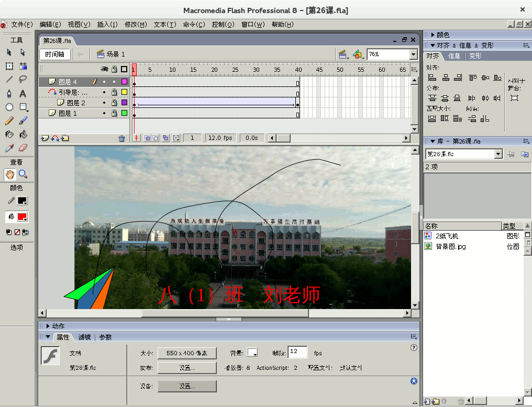Open the library document dropdown 第26课.fla
Image resolution: width=532 pixels, height=407 pixels.
point(498,154)
